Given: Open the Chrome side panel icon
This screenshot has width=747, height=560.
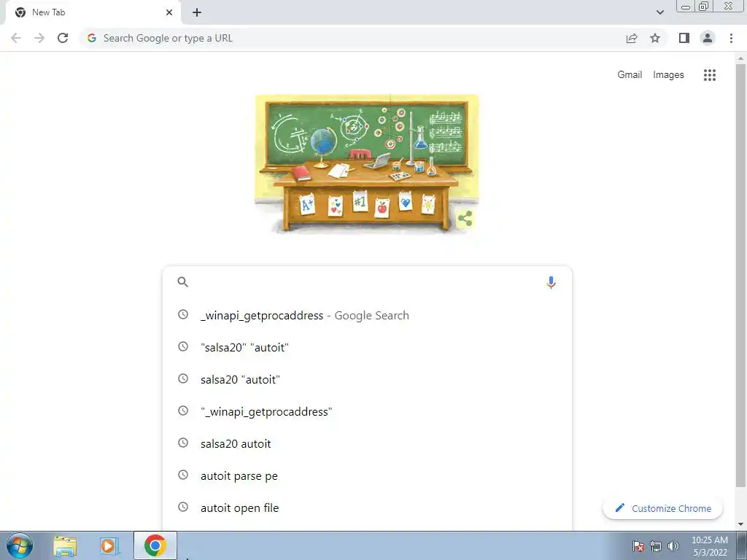Looking at the screenshot, I should pos(684,38).
